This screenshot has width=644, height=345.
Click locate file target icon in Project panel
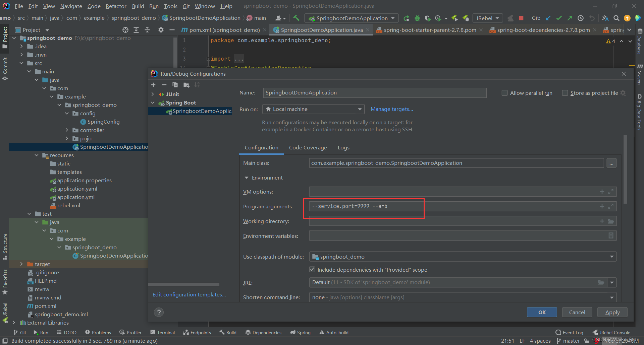click(125, 30)
